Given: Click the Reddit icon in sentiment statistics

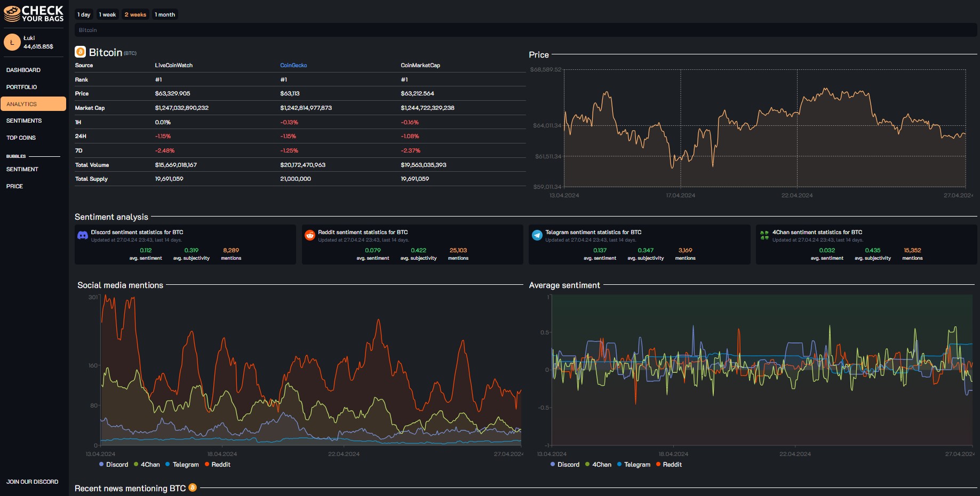Looking at the screenshot, I should click(x=310, y=235).
